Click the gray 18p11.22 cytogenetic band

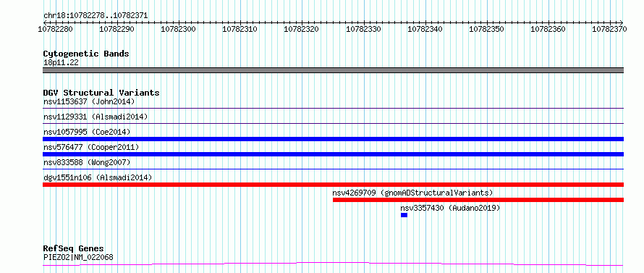tap(333, 70)
